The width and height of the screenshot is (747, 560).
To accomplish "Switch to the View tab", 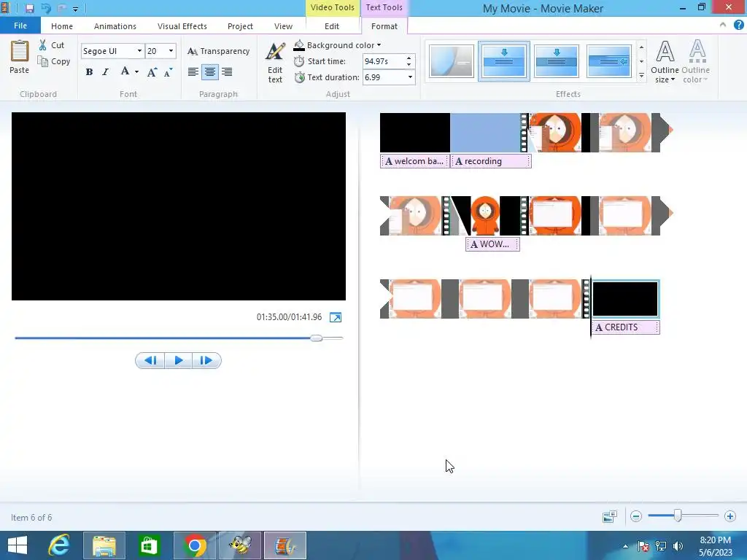I will pos(284,26).
